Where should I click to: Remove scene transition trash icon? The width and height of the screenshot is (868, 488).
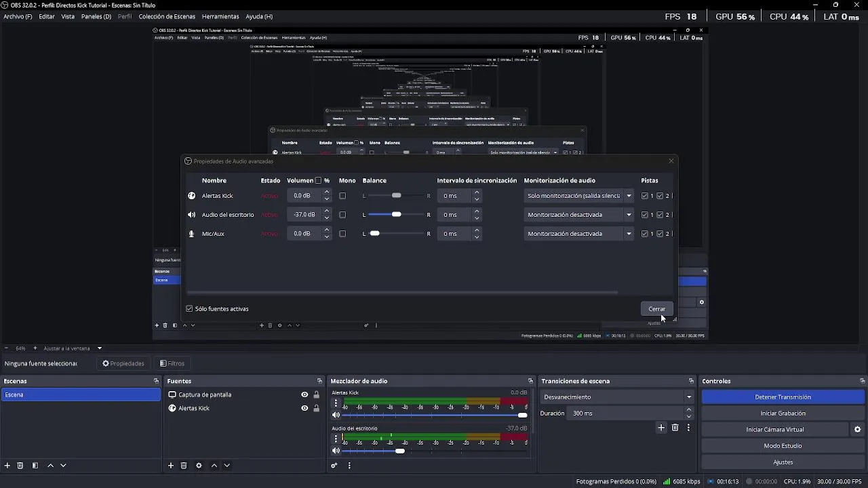[675, 428]
